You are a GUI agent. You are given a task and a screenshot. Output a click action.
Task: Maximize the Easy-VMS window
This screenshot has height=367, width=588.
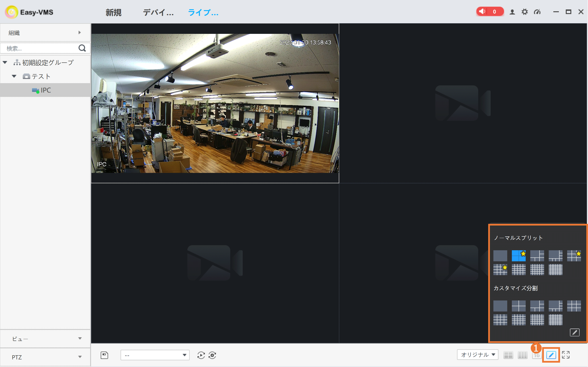tap(568, 12)
